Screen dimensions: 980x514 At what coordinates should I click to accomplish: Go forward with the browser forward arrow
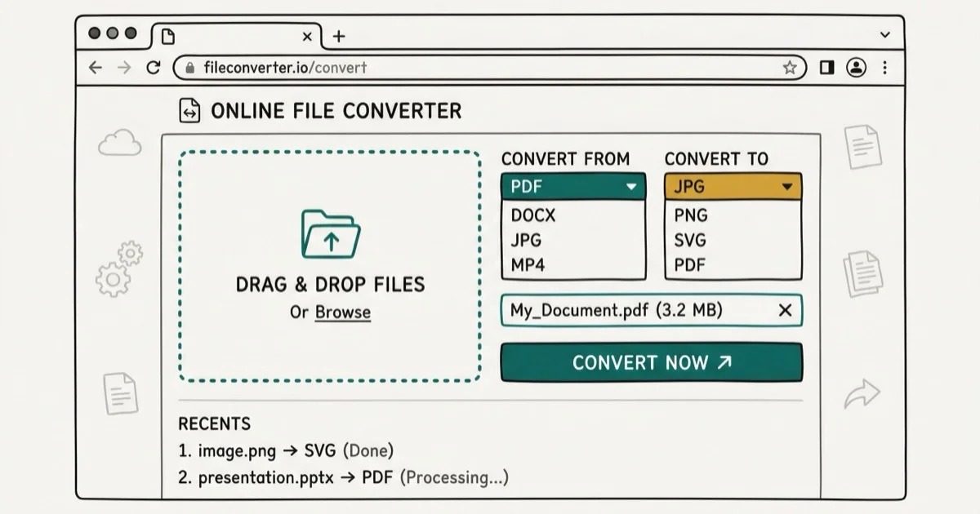[x=124, y=68]
